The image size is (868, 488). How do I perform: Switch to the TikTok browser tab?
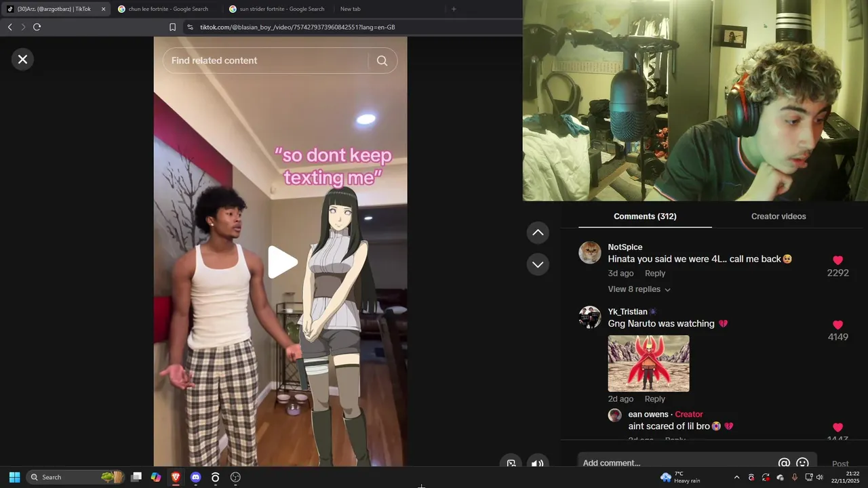tap(54, 9)
